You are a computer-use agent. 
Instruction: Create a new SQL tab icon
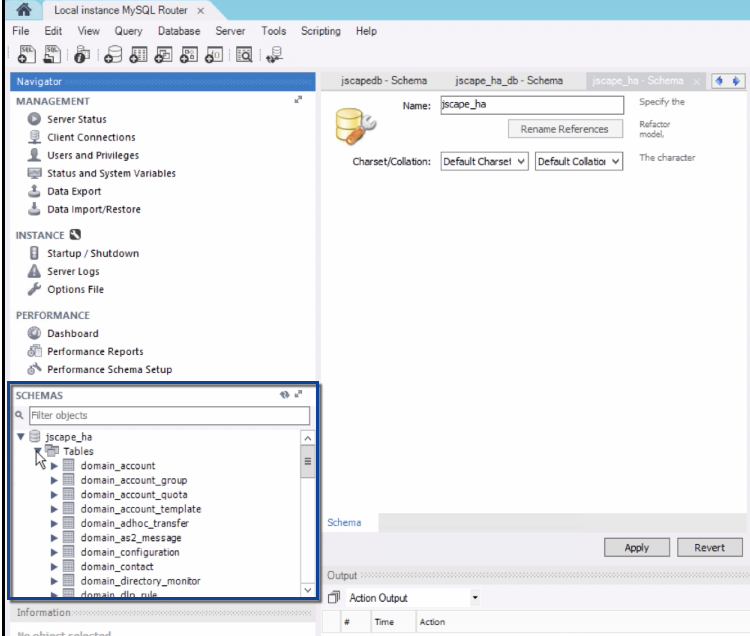(x=26, y=55)
